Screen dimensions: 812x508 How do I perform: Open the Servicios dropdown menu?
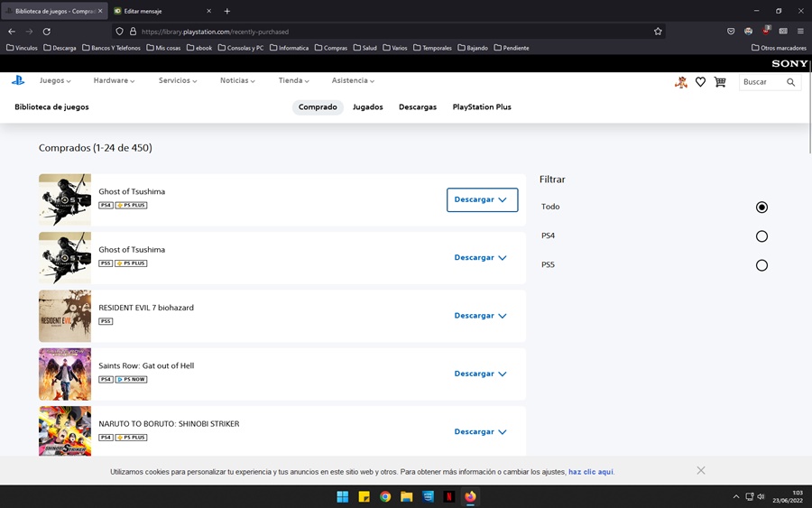(178, 81)
